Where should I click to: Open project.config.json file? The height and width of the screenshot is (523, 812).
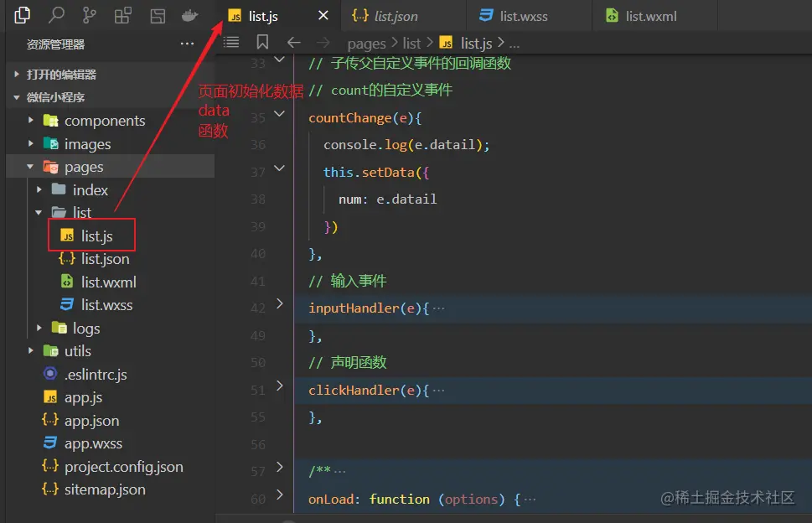click(x=123, y=467)
